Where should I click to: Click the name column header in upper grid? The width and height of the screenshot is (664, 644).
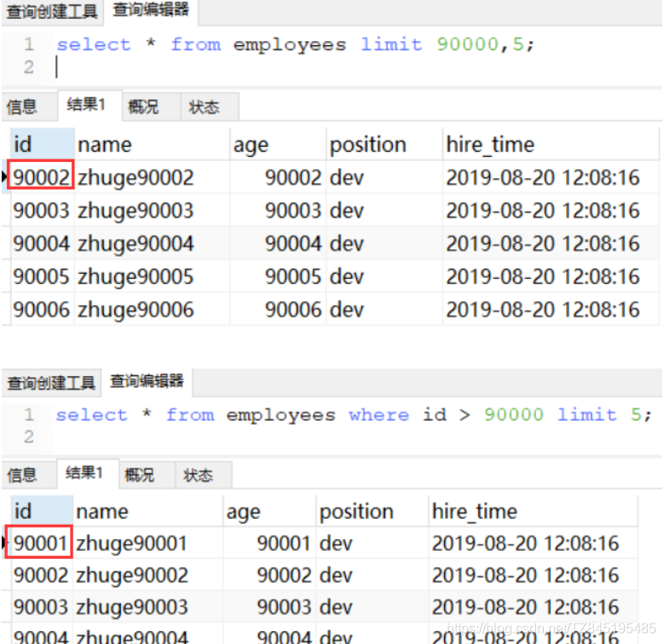point(153,144)
